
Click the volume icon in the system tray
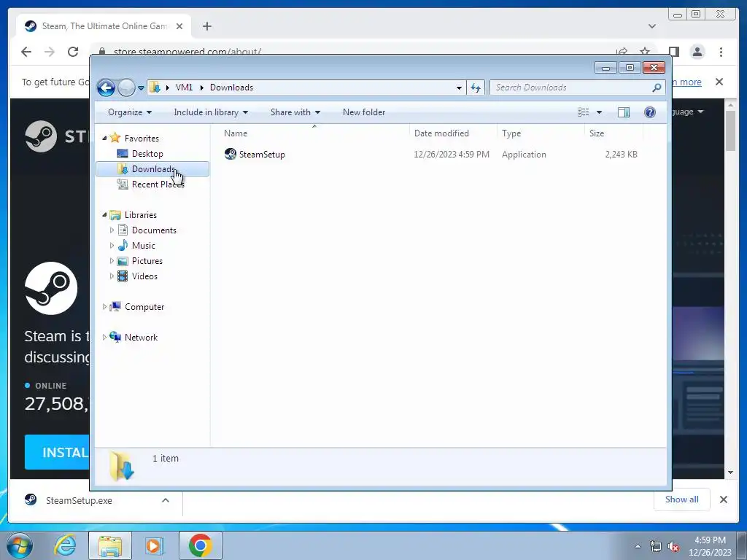click(x=673, y=547)
